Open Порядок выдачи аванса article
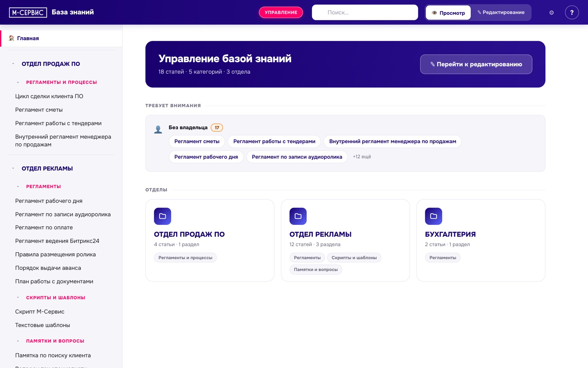 (x=48, y=268)
